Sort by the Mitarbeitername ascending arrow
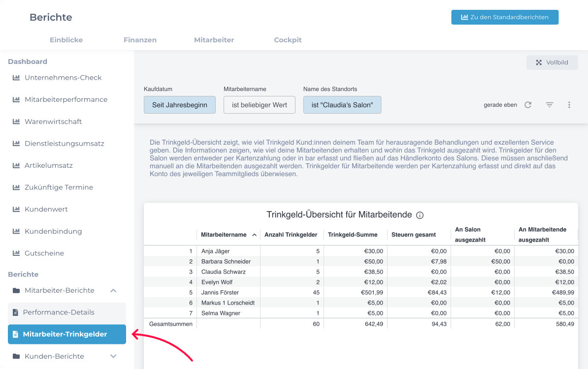588x369 pixels. tap(254, 235)
